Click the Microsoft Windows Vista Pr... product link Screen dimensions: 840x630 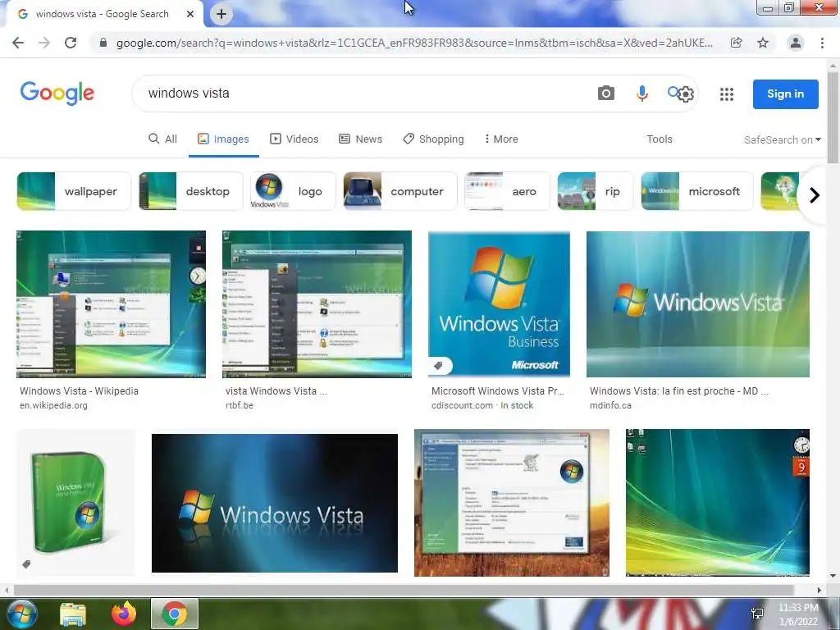point(498,391)
